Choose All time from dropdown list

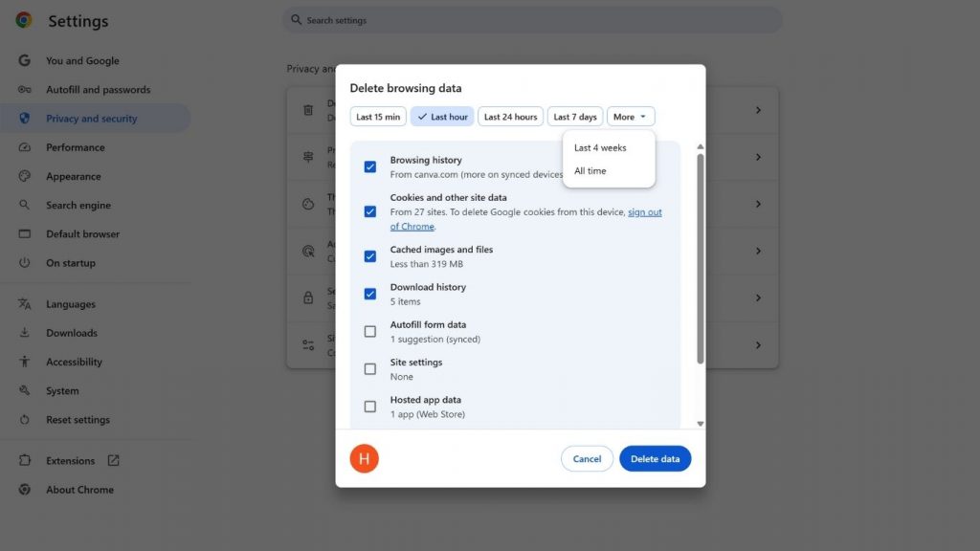point(590,171)
